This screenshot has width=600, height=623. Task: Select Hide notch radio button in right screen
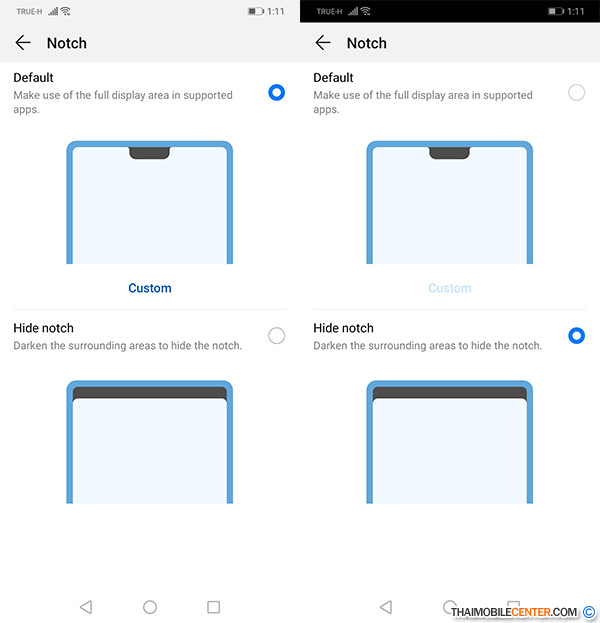coord(576,336)
